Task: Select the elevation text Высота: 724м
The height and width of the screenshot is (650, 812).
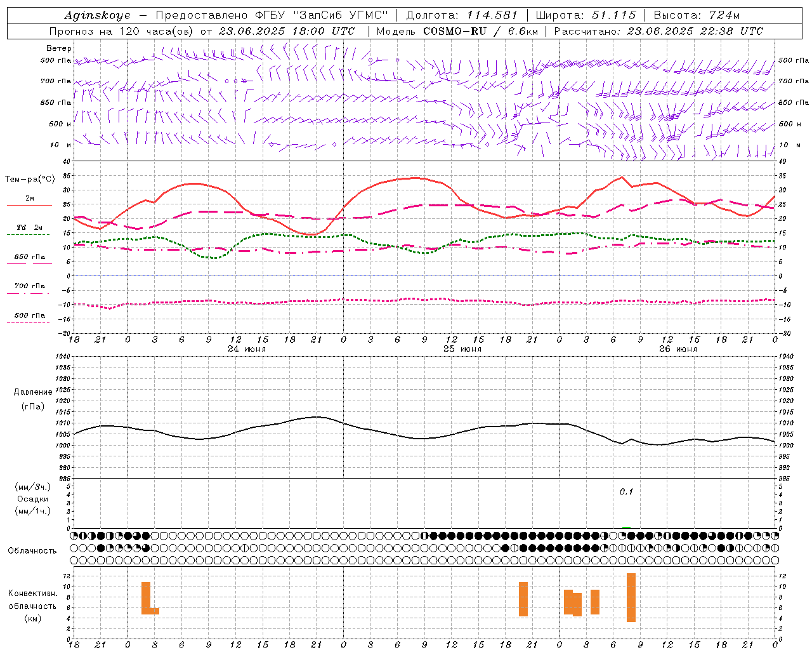Action: [x=696, y=15]
